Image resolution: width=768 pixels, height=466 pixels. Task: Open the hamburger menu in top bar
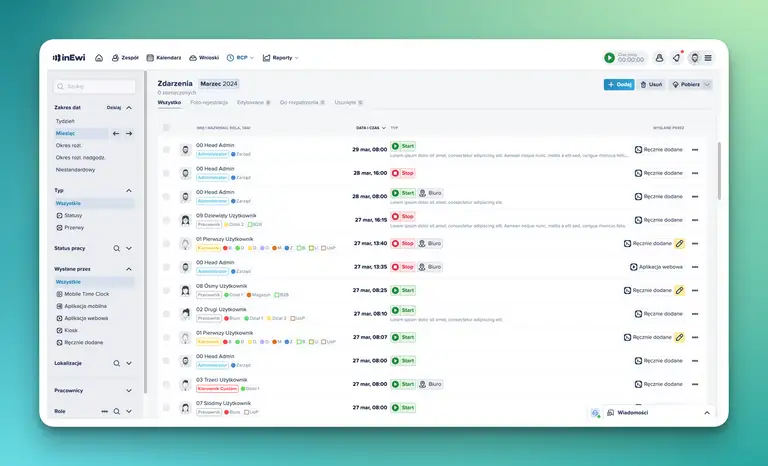tap(708, 58)
